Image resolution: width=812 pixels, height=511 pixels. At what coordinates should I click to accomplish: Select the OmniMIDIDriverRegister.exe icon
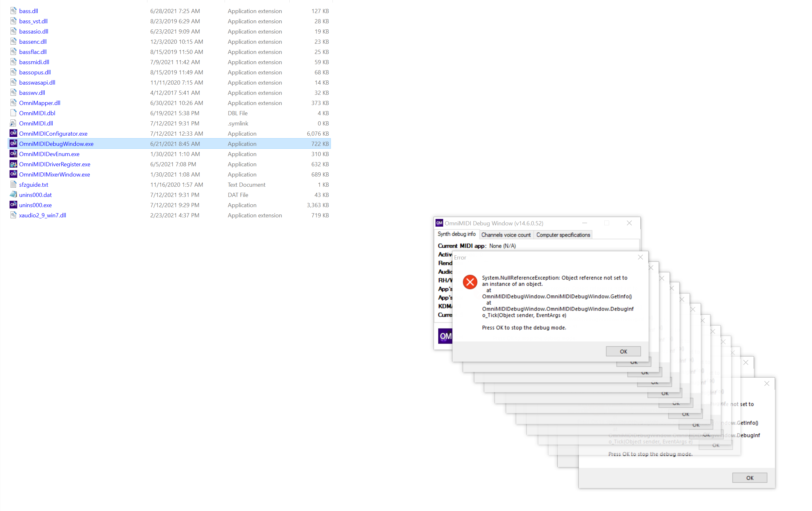(x=13, y=164)
